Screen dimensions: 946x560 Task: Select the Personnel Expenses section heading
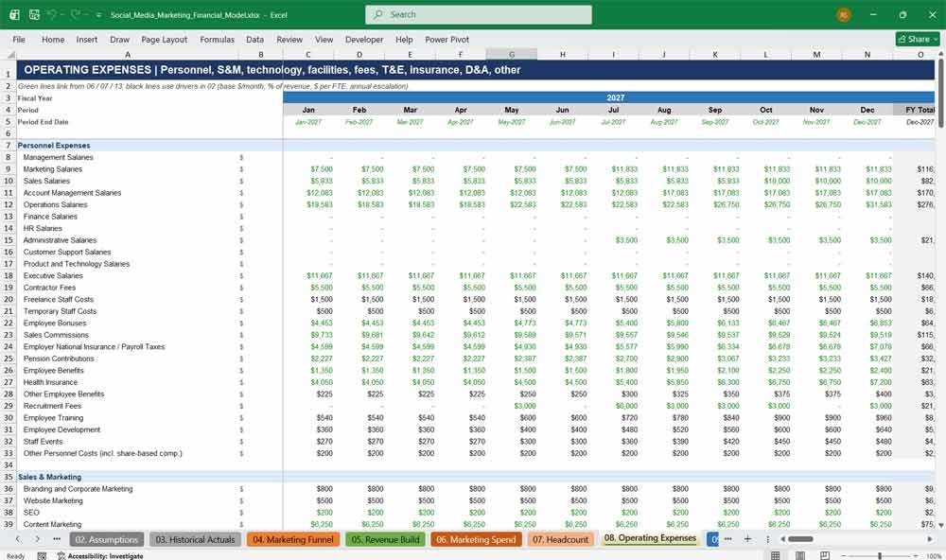[54, 146]
